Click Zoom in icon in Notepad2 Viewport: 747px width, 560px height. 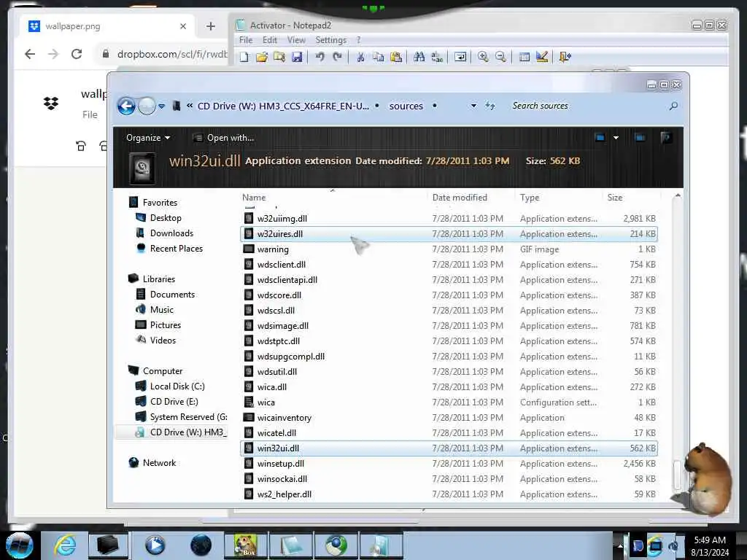click(x=483, y=57)
